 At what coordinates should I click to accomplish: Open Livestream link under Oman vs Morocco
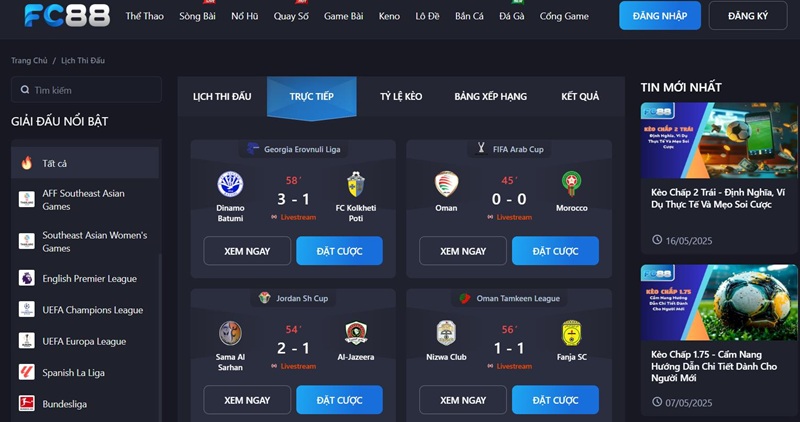[510, 217]
